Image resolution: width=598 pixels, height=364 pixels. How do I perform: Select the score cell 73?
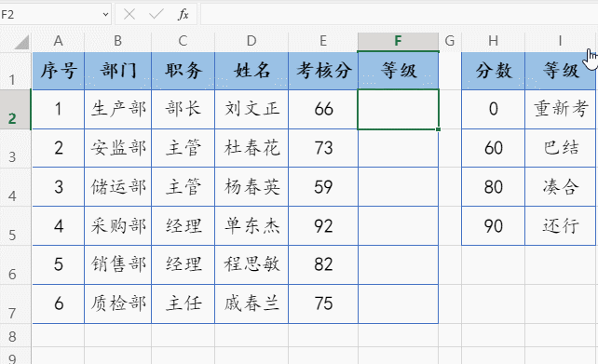click(323, 148)
